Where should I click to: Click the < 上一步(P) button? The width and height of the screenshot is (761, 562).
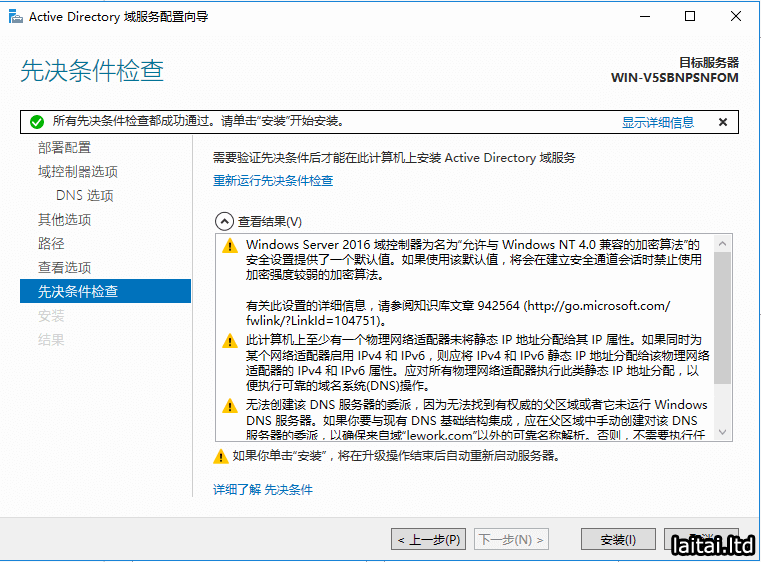click(x=429, y=540)
